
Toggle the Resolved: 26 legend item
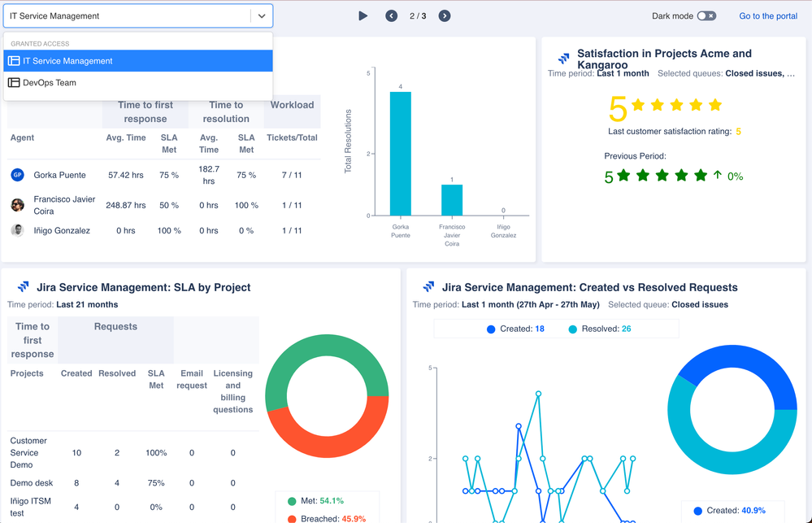(x=600, y=329)
